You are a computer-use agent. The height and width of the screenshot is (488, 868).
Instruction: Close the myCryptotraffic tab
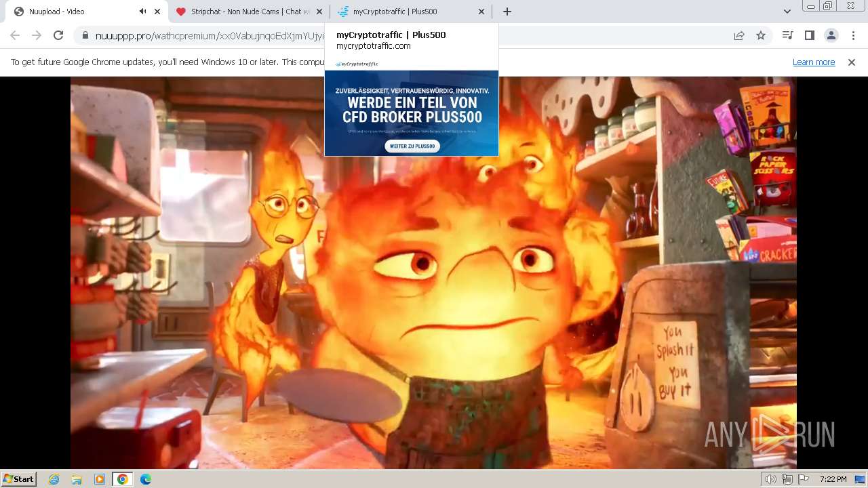pyautogui.click(x=481, y=12)
